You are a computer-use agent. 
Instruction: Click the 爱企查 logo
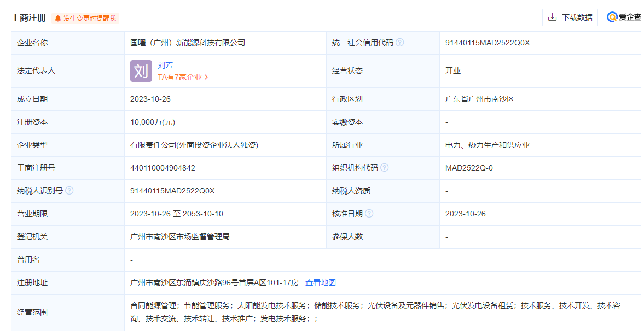point(624,17)
